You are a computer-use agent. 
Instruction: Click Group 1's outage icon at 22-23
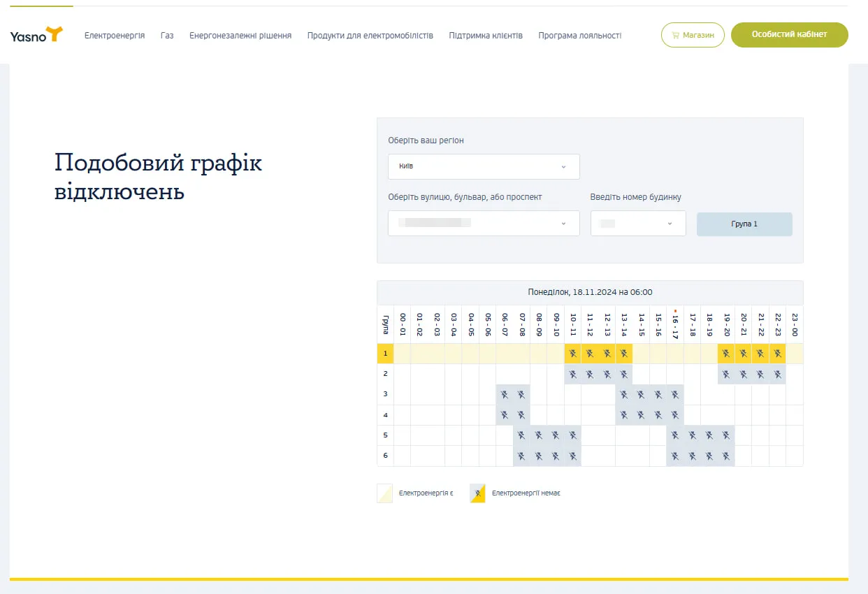(777, 354)
